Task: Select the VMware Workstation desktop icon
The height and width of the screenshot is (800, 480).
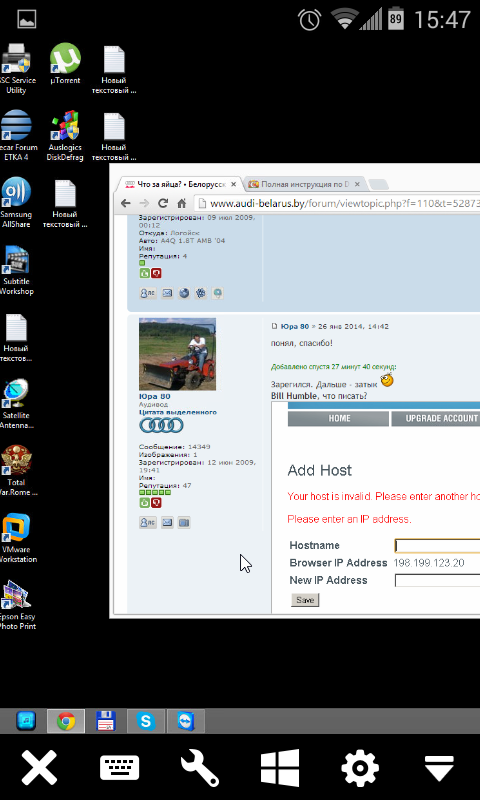Action: (16, 538)
